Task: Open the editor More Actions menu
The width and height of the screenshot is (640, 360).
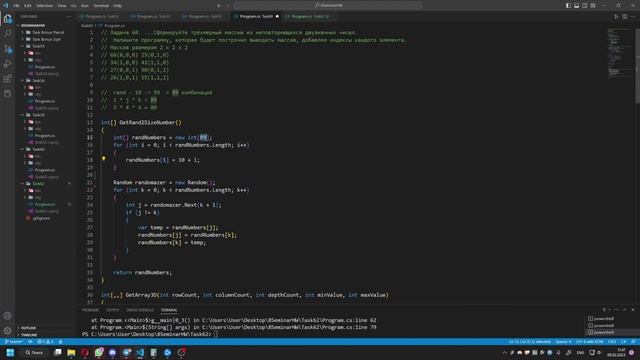Action: pos(633,17)
